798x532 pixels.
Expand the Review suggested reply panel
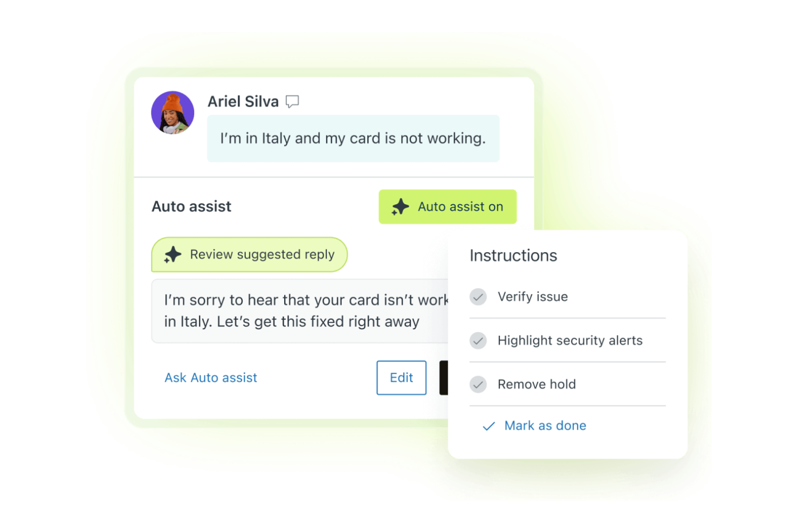(x=249, y=254)
